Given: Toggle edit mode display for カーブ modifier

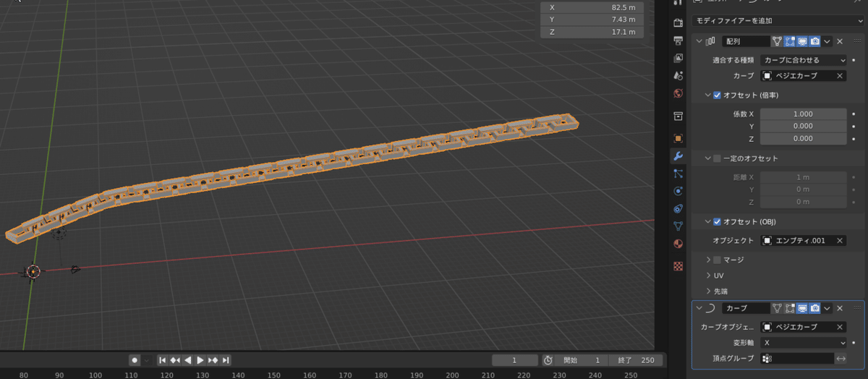Looking at the screenshot, I should pos(790,308).
